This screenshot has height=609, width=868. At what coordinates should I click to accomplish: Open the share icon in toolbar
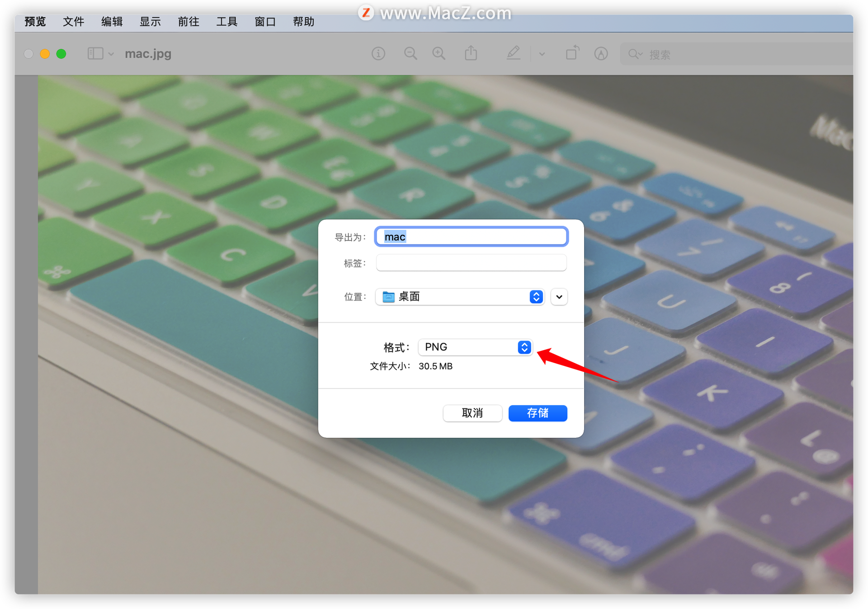pos(471,53)
